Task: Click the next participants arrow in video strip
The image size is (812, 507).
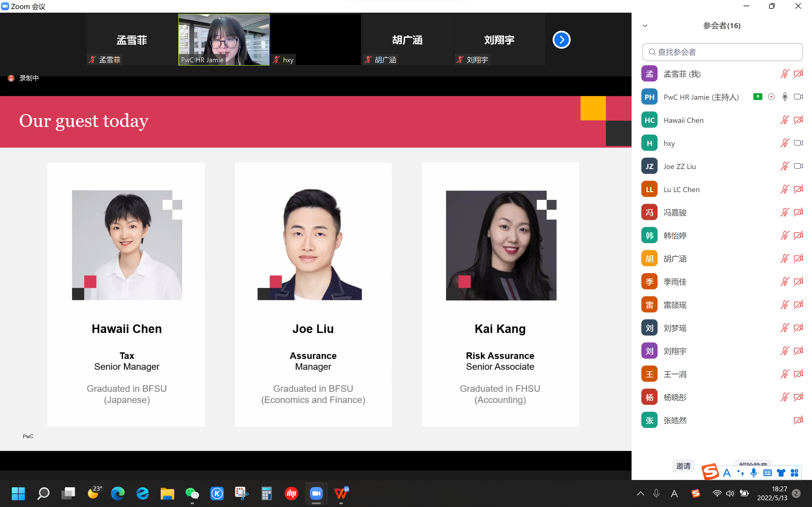Action: tap(561, 40)
